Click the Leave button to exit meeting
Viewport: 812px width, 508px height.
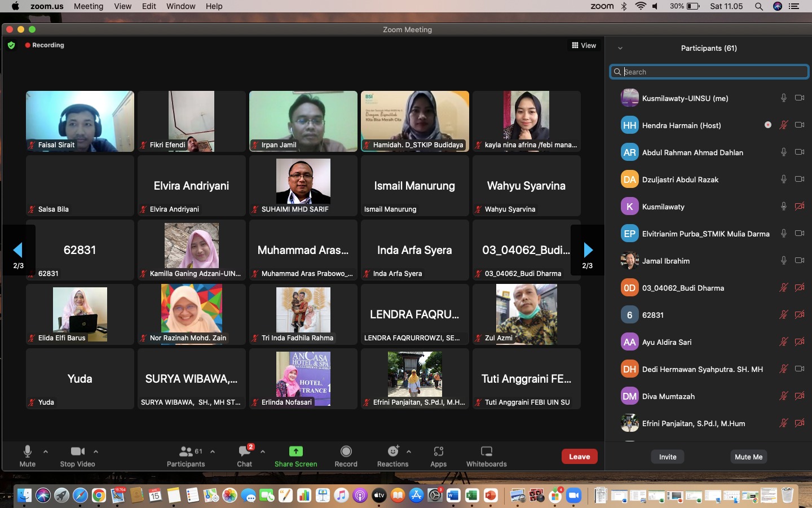point(579,457)
